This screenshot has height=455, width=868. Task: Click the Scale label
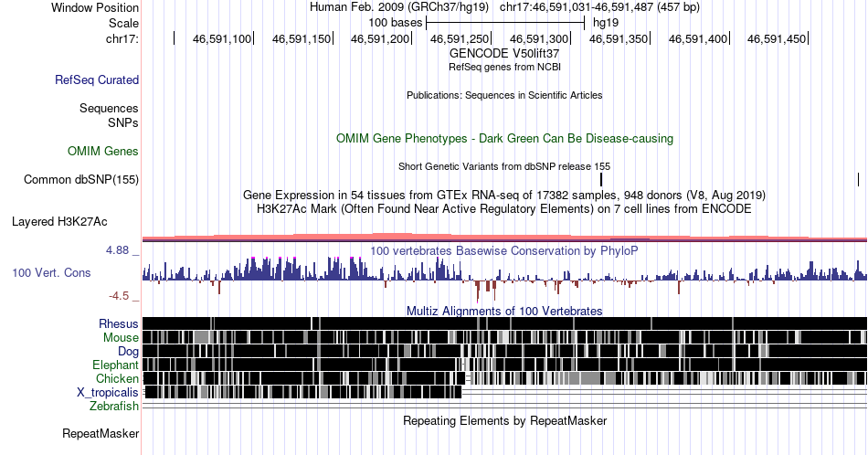click(x=123, y=23)
